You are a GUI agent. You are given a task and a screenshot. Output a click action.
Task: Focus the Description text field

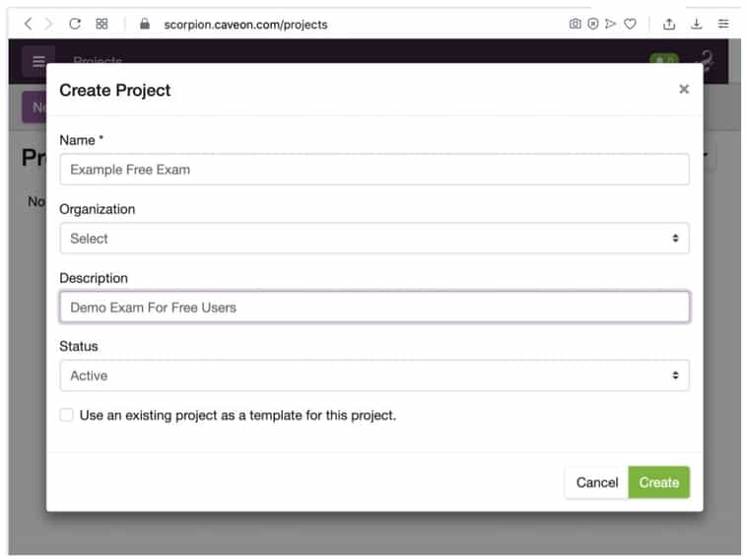pyautogui.click(x=373, y=308)
